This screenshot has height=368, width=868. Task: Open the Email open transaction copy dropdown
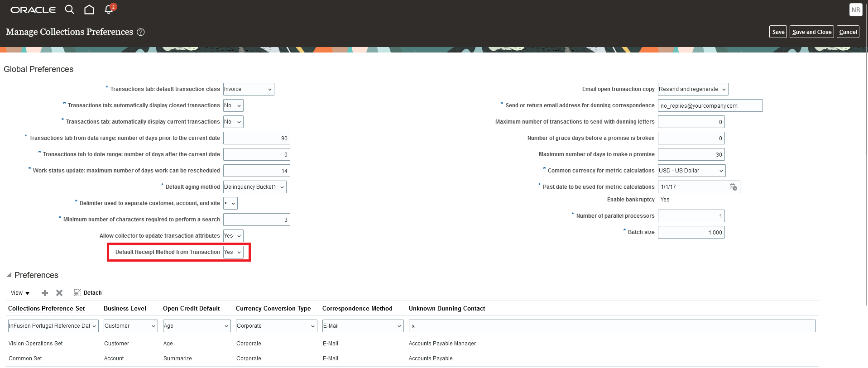click(693, 89)
